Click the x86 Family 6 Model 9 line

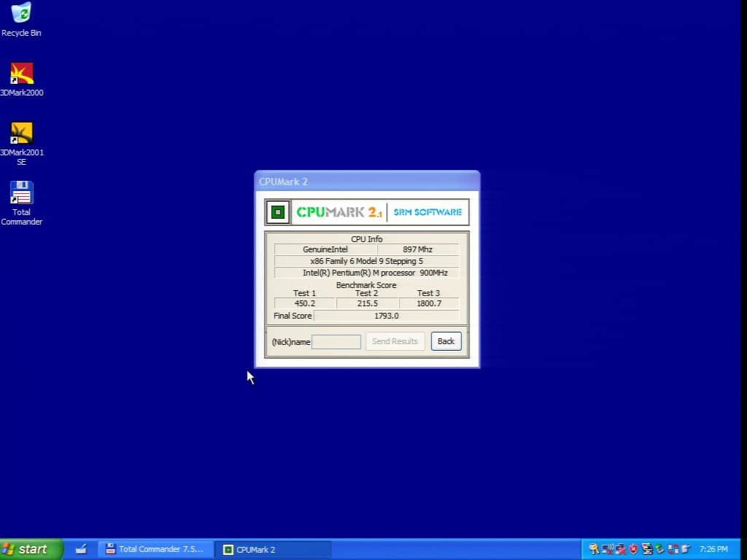(x=366, y=261)
